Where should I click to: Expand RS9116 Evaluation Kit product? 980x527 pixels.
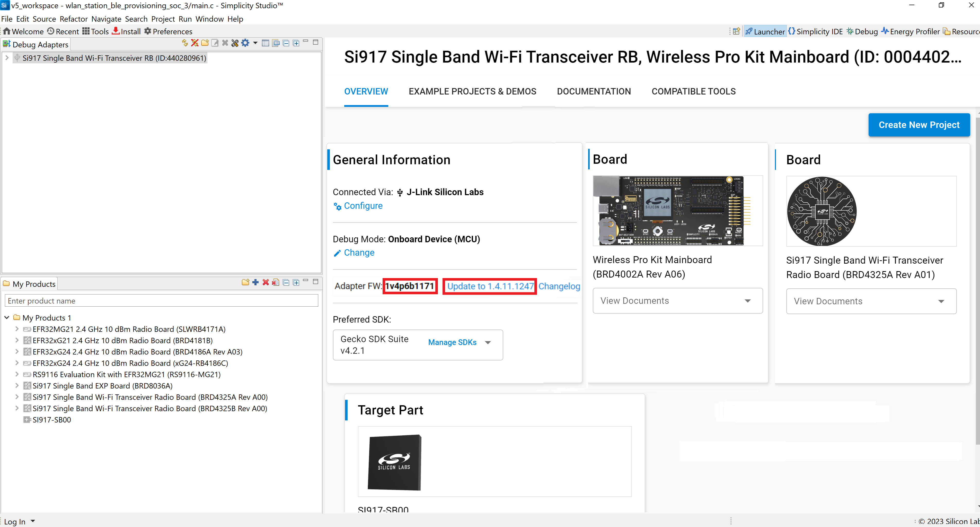point(17,374)
